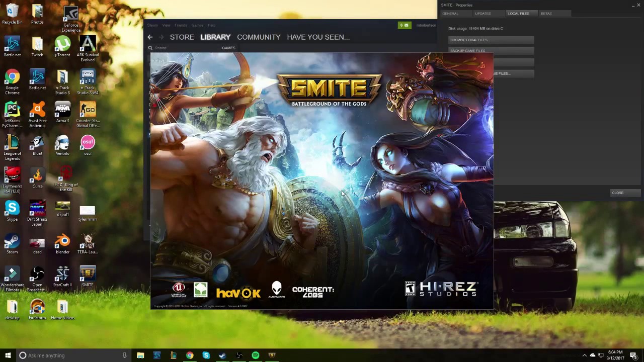Screen dimensions: 644x362
Task: Open File Explorer from the taskbar
Action: click(140, 355)
